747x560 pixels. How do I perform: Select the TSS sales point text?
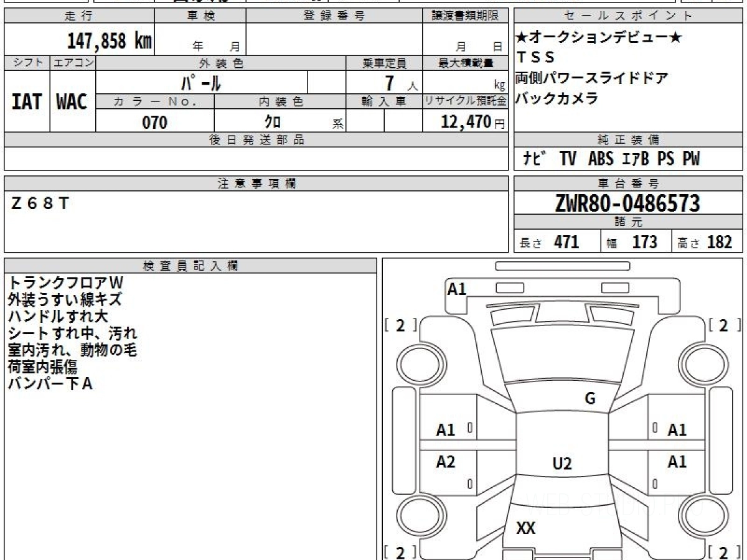pyautogui.click(x=536, y=58)
